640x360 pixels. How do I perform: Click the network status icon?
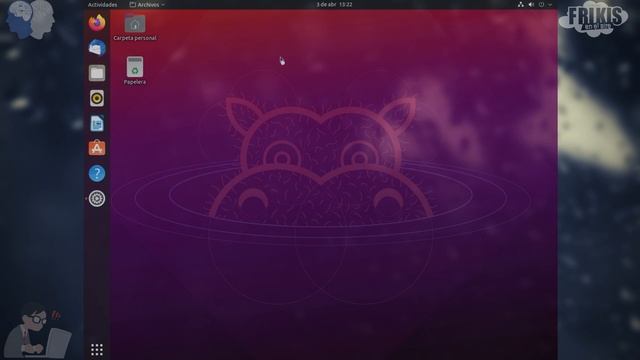(521, 4)
